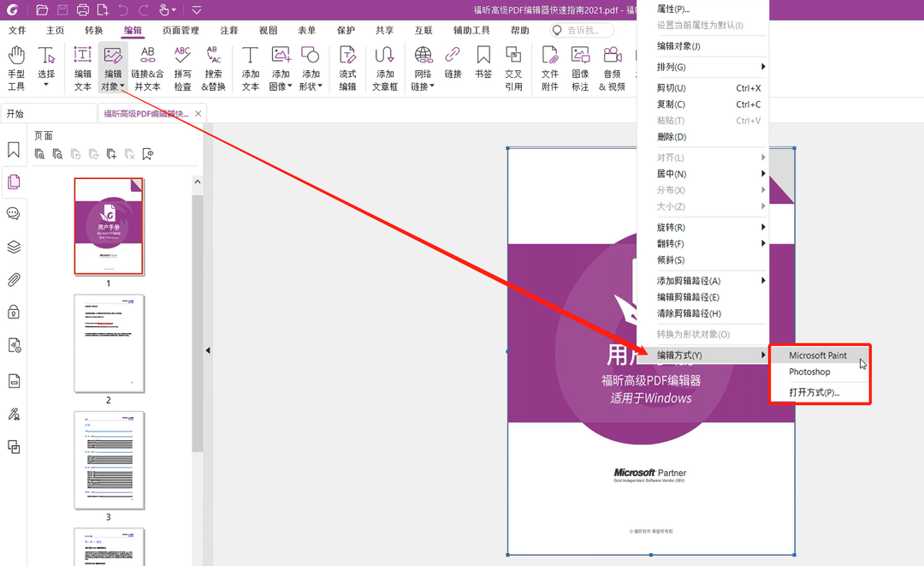Screen dimensions: 924x566
Task: Click the File Attachment tool
Action: coord(550,69)
